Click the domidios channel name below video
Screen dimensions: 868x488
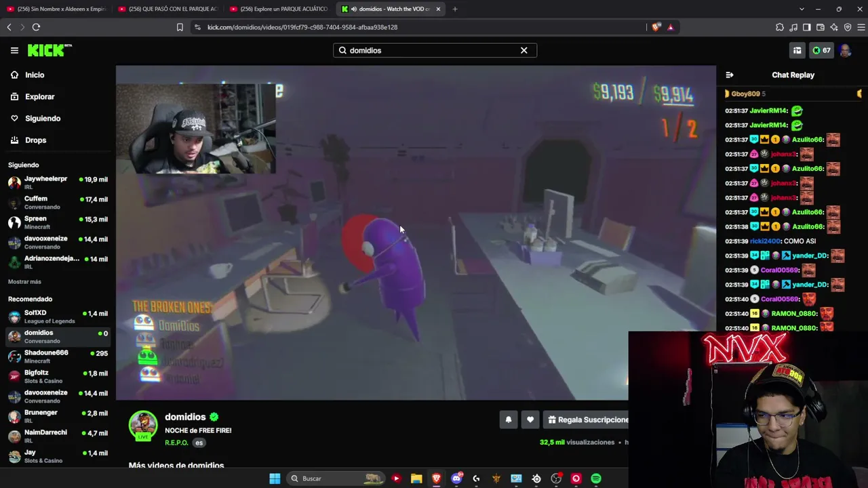pos(185,417)
